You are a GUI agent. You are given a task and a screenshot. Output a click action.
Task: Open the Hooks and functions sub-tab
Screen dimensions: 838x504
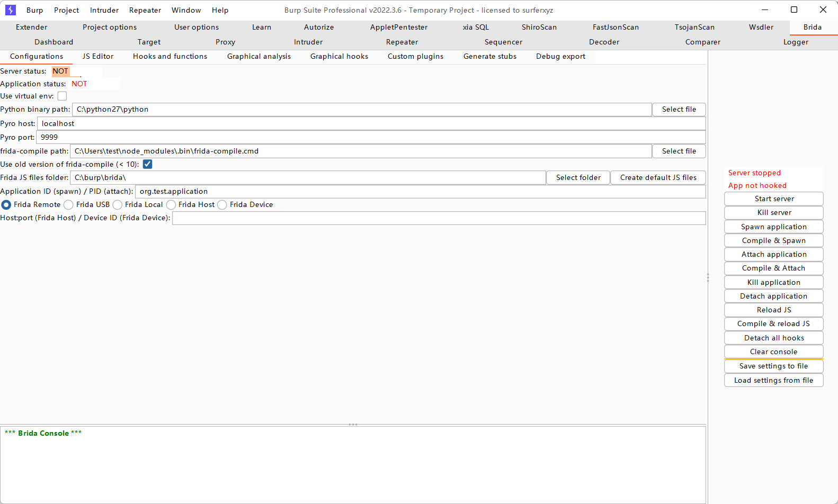click(x=170, y=57)
